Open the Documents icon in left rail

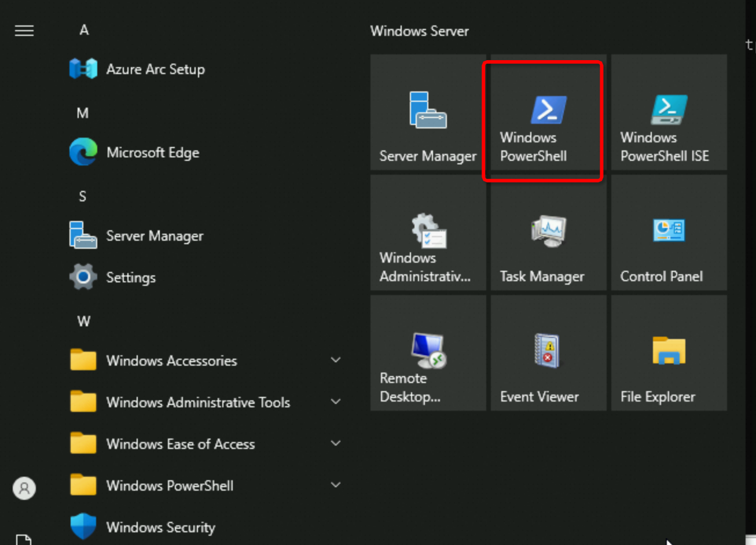point(24,540)
